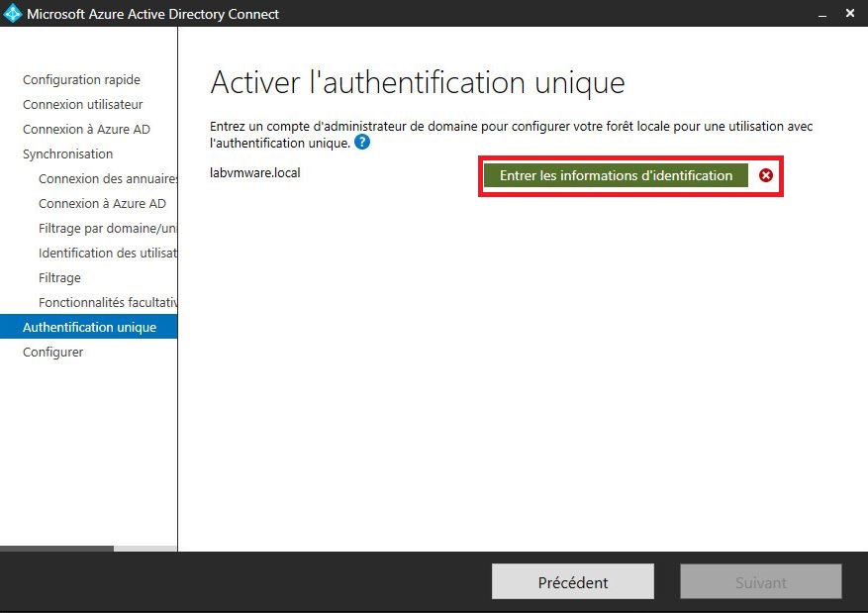Close the Azure AD Connect window

(x=850, y=13)
